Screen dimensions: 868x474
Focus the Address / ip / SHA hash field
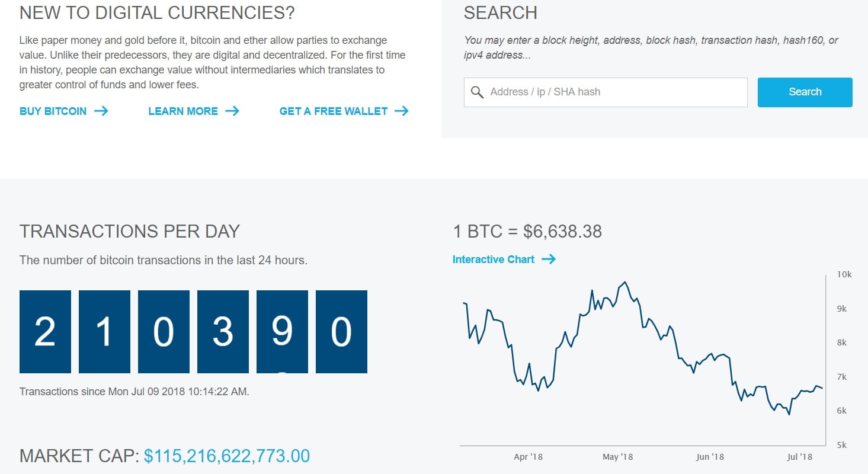pyautogui.click(x=613, y=92)
